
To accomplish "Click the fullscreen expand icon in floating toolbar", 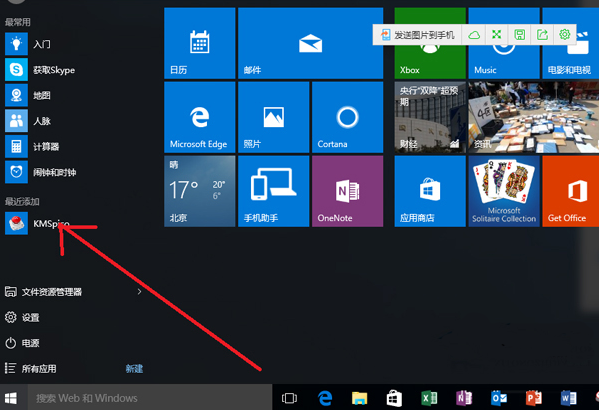I will click(497, 35).
